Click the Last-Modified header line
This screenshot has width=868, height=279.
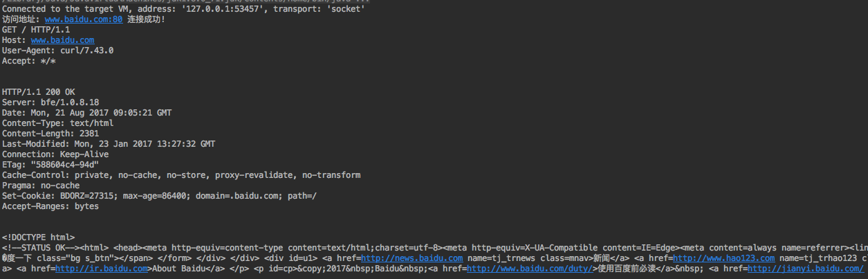point(108,144)
